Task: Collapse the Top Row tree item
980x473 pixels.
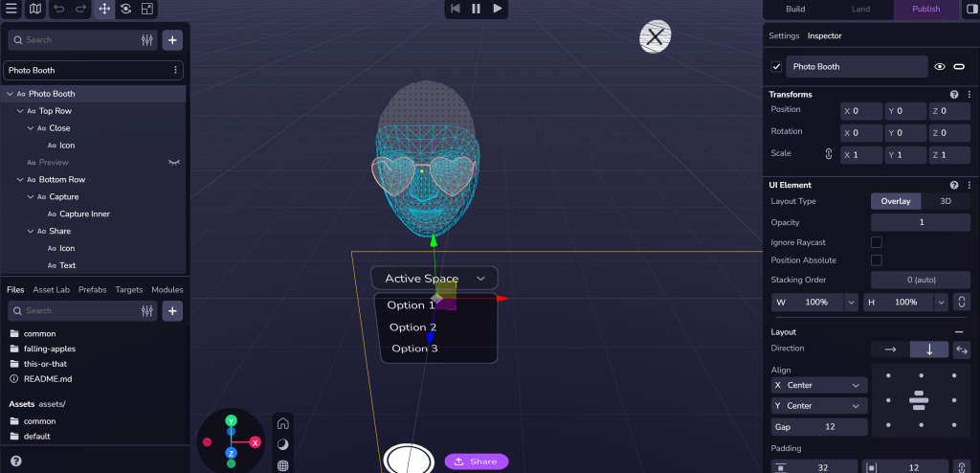Action: [20, 111]
